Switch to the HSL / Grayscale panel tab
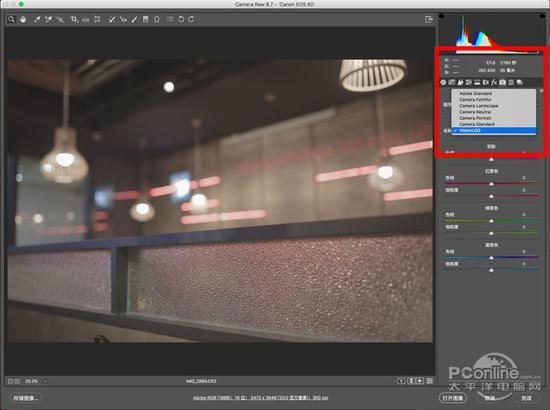 tap(469, 82)
